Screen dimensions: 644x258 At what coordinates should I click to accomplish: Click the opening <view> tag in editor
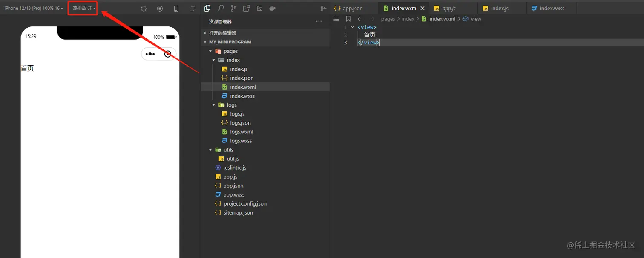click(x=367, y=27)
